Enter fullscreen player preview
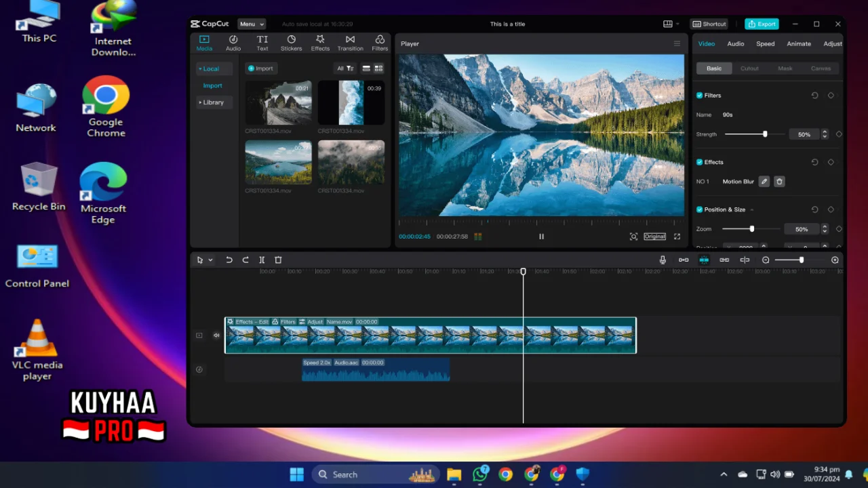The height and width of the screenshot is (488, 868). (677, 237)
